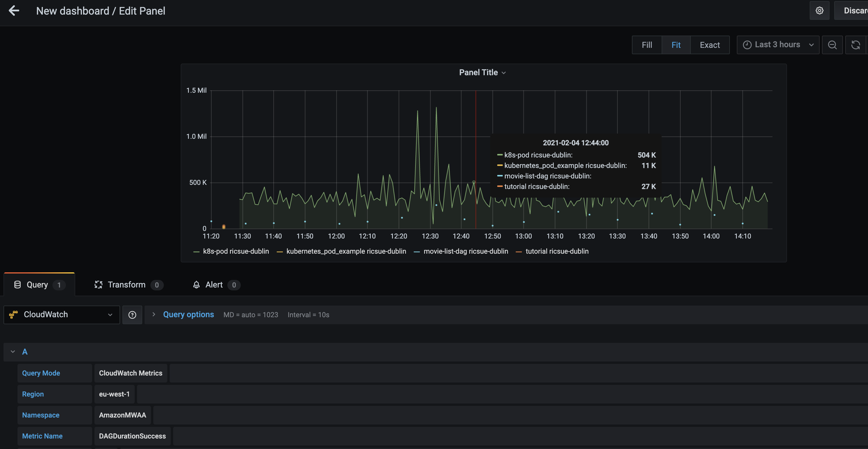
Task: Click the eu-west-1 region field
Action: (114, 394)
